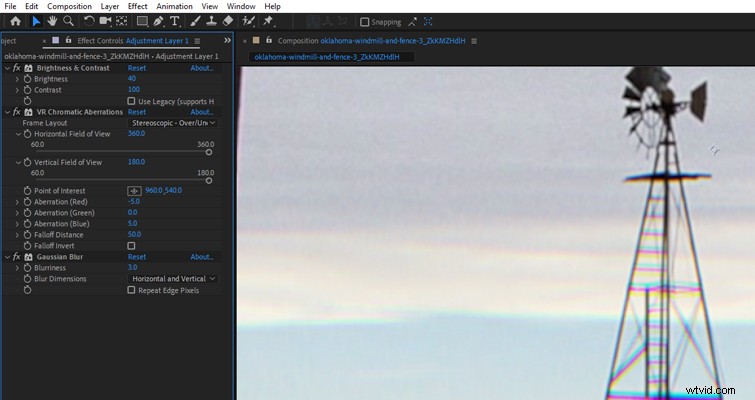Toggle the Brightness stopwatch
Screen dimensions: 755x400
(27, 79)
